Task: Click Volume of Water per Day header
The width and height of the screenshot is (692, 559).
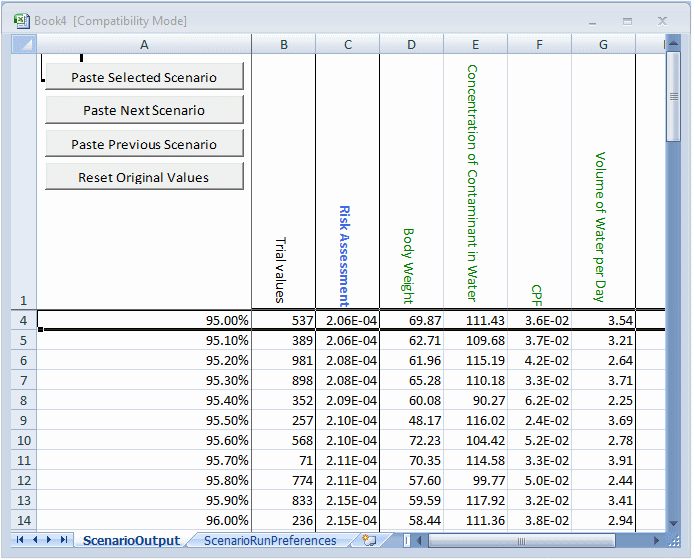Action: coord(603,181)
